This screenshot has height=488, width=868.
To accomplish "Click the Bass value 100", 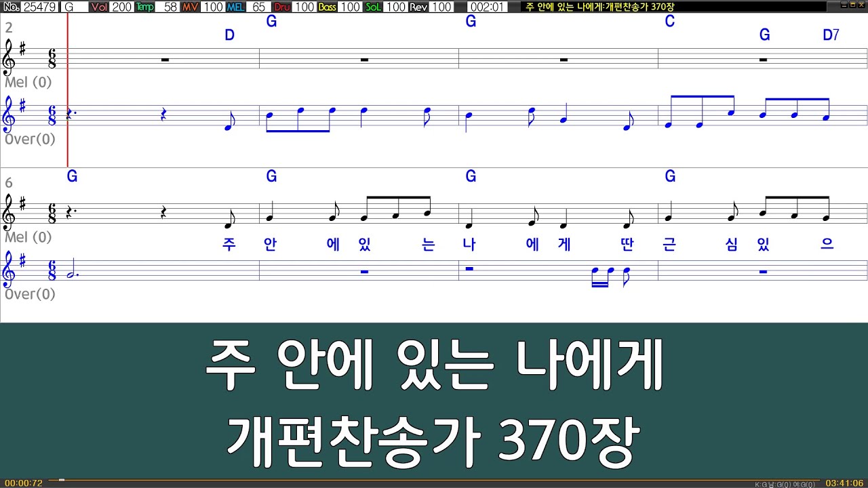I will (350, 7).
